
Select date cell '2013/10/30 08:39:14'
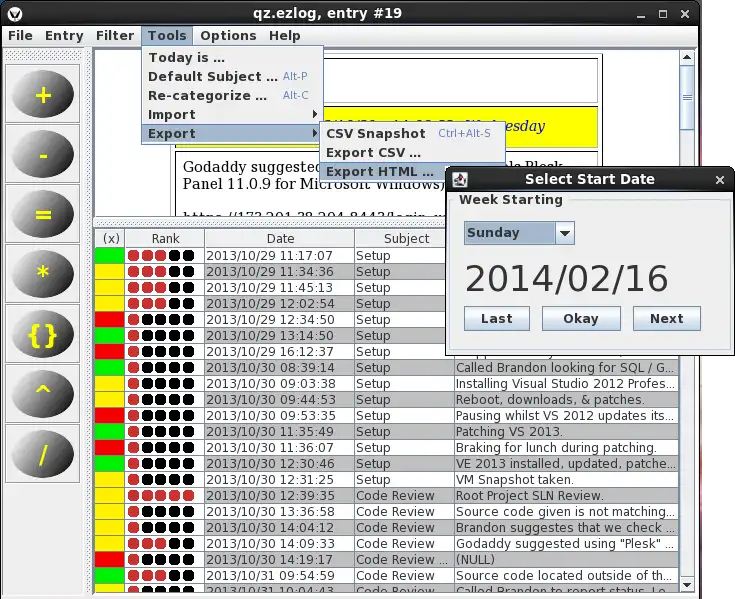280,367
